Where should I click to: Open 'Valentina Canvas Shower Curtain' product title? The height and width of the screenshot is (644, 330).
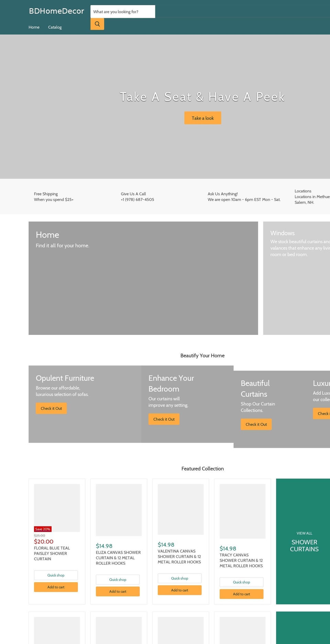[179, 556]
